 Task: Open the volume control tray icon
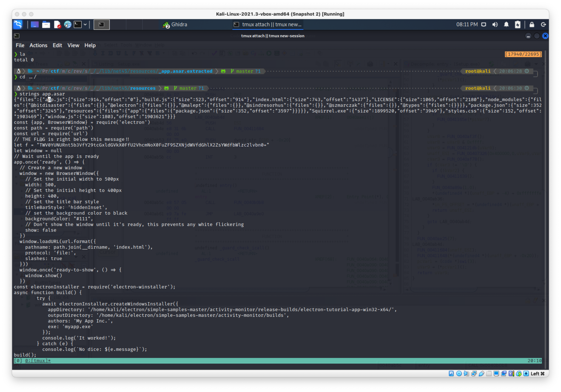coord(495,24)
